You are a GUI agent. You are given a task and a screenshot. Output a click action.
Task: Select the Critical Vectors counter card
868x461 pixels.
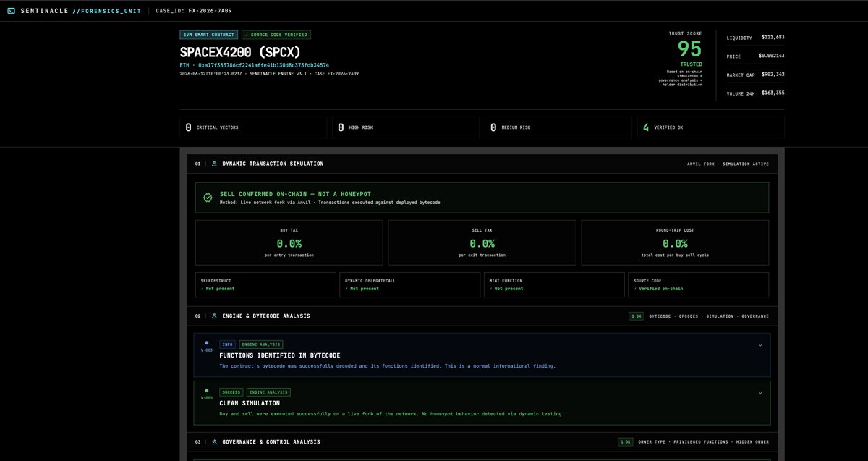point(253,127)
